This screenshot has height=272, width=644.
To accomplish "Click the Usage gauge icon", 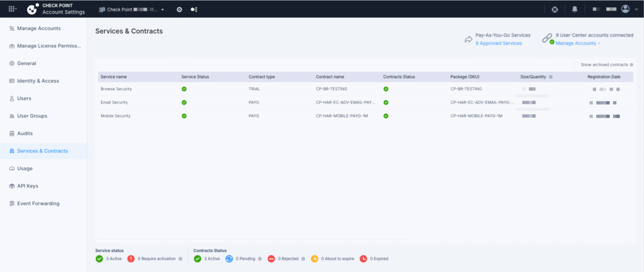I will 12,168.
